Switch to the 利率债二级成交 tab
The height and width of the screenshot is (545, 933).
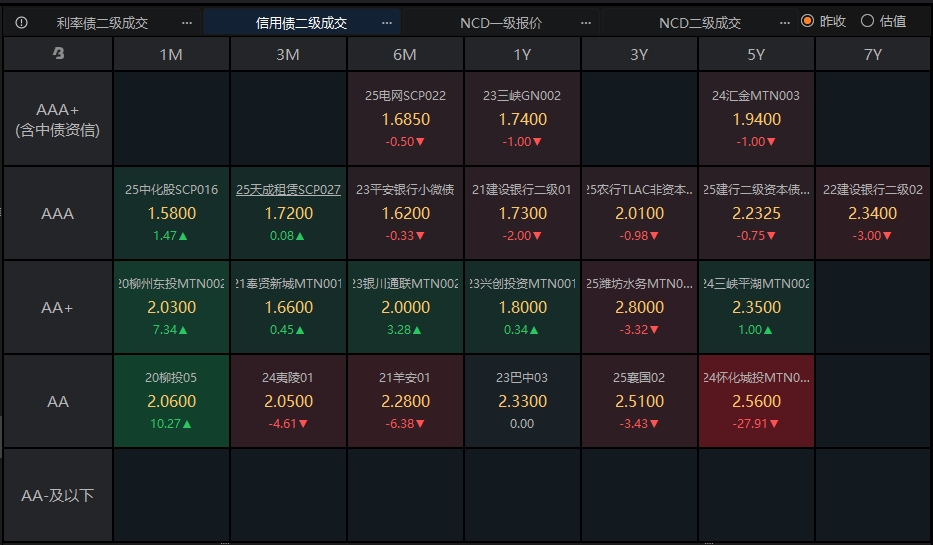102,22
